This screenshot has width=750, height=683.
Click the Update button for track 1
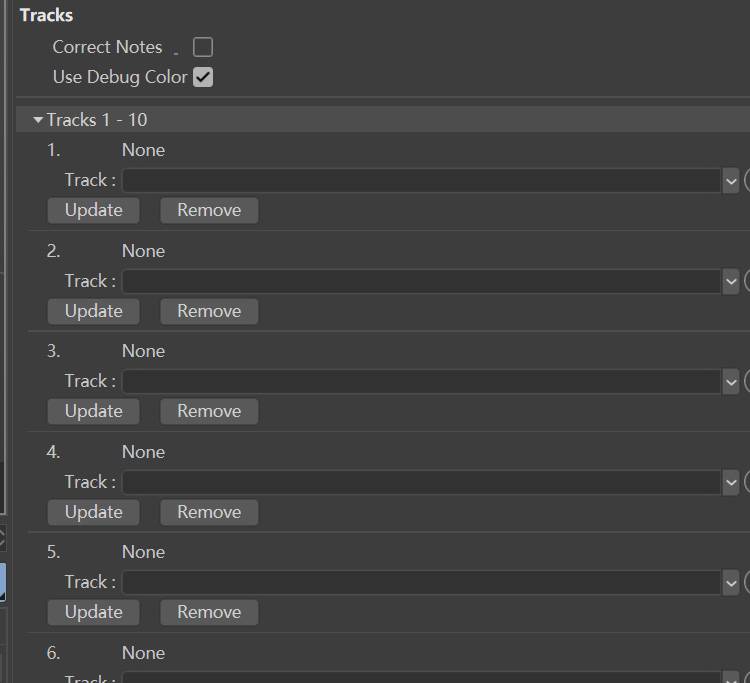point(94,210)
